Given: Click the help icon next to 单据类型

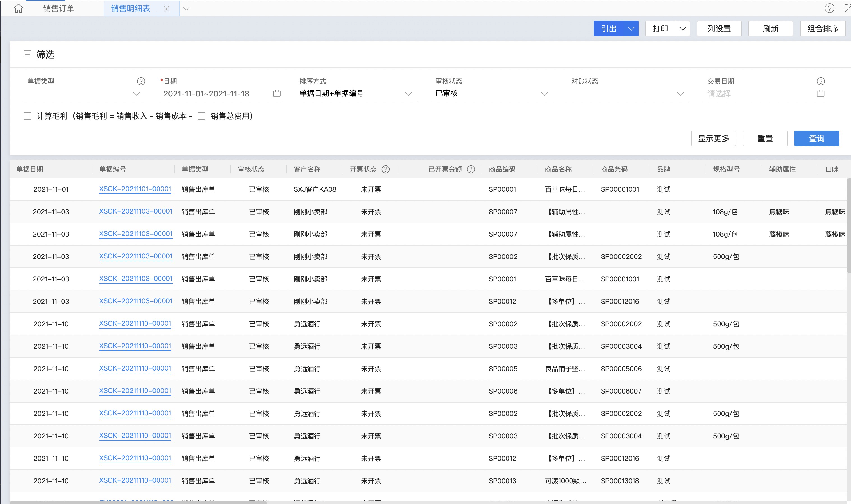Looking at the screenshot, I should (x=141, y=81).
